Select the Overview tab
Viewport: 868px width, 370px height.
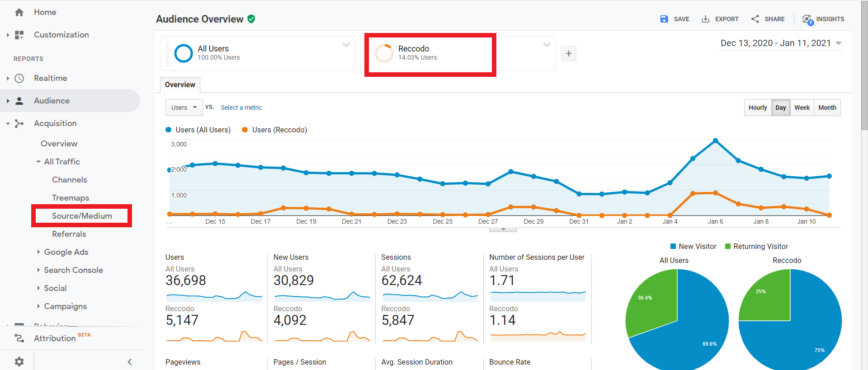point(180,85)
